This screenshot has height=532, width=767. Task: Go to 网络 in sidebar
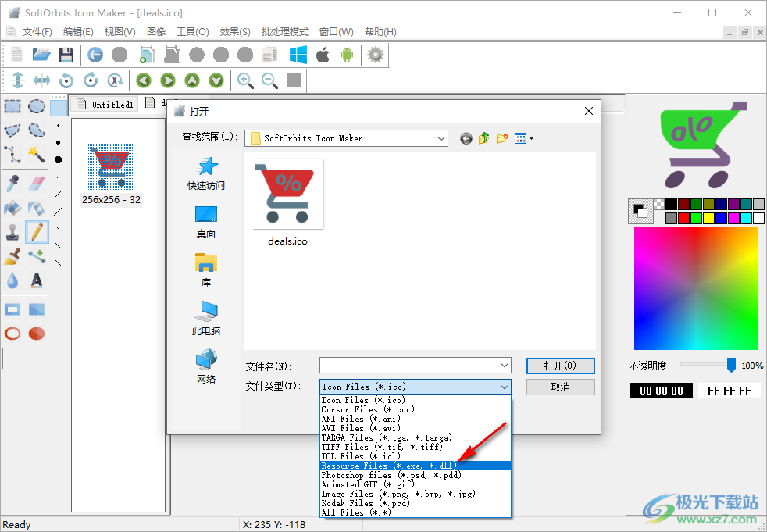(206, 366)
